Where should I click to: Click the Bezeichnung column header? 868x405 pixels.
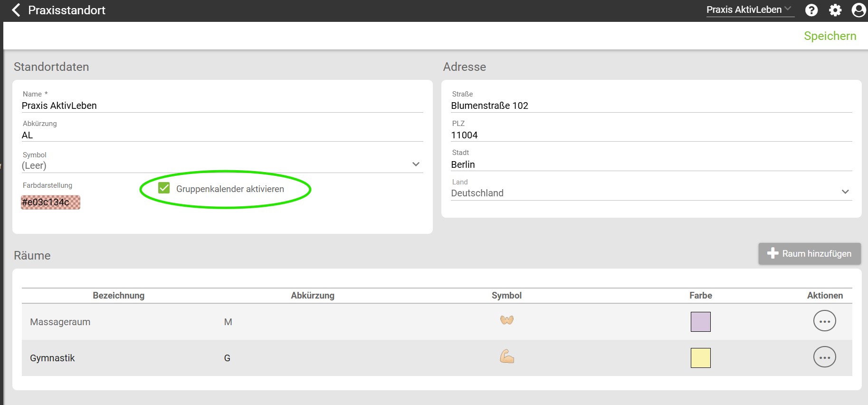click(118, 296)
